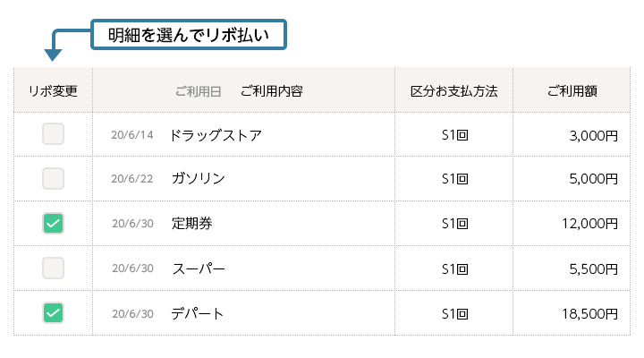The image size is (644, 358).
Task: Click the 20/6/14 date cell
Action: click(x=131, y=135)
